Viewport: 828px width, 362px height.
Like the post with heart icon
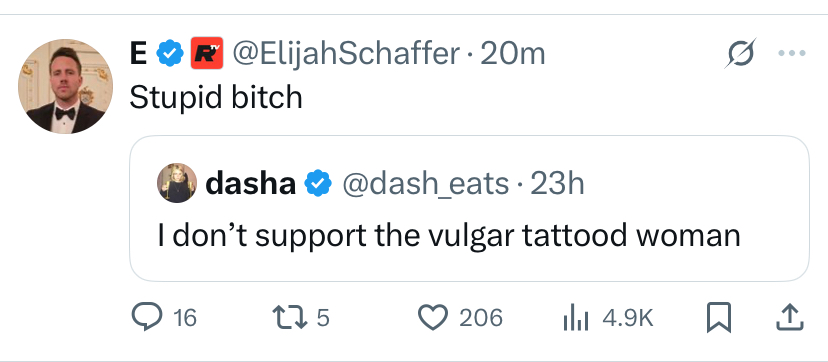click(433, 318)
